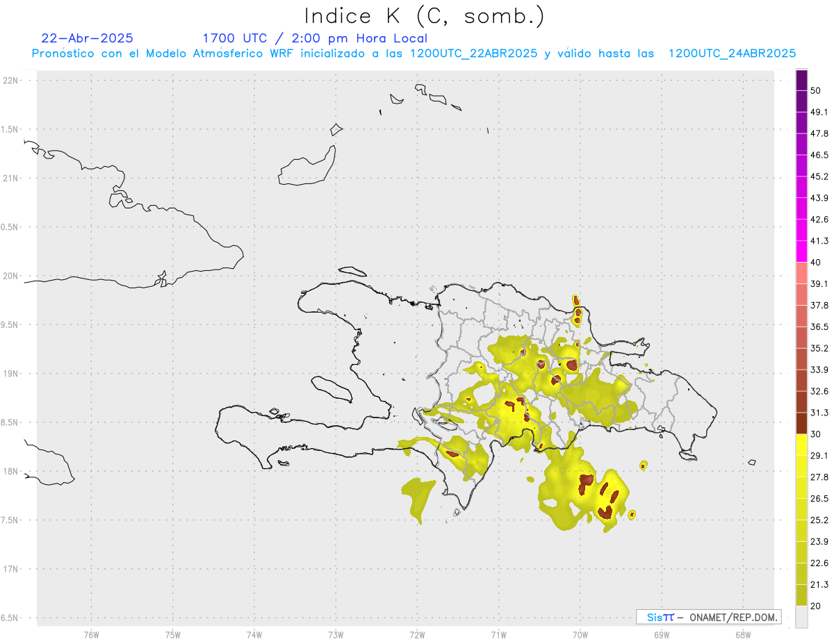Click the colorbar value '40'
834x644 pixels.
(817, 263)
